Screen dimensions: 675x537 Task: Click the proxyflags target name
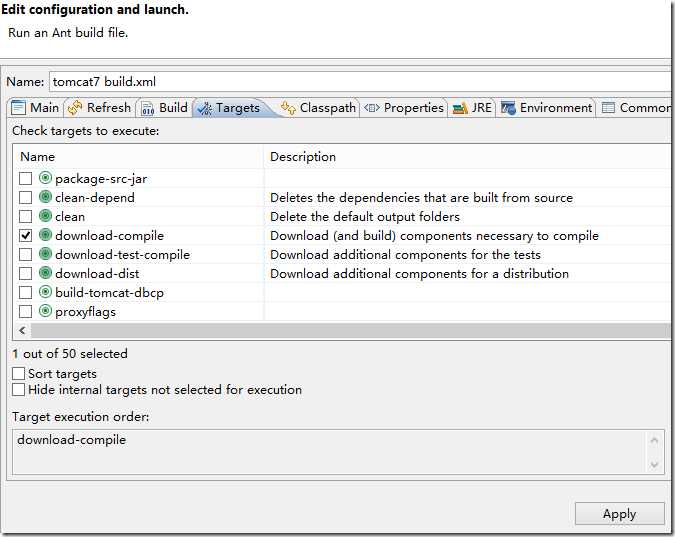[86, 312]
